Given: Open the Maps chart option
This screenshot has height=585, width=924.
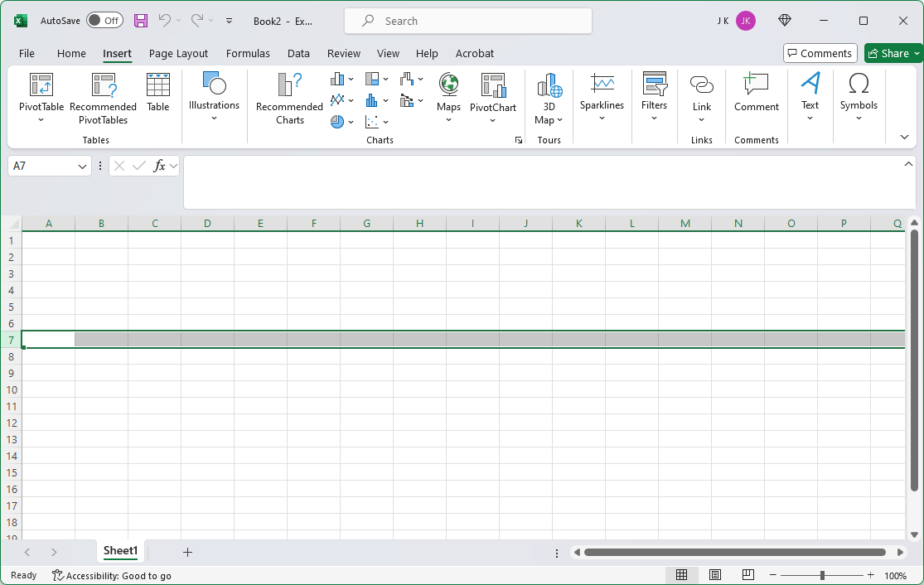Looking at the screenshot, I should [x=448, y=97].
